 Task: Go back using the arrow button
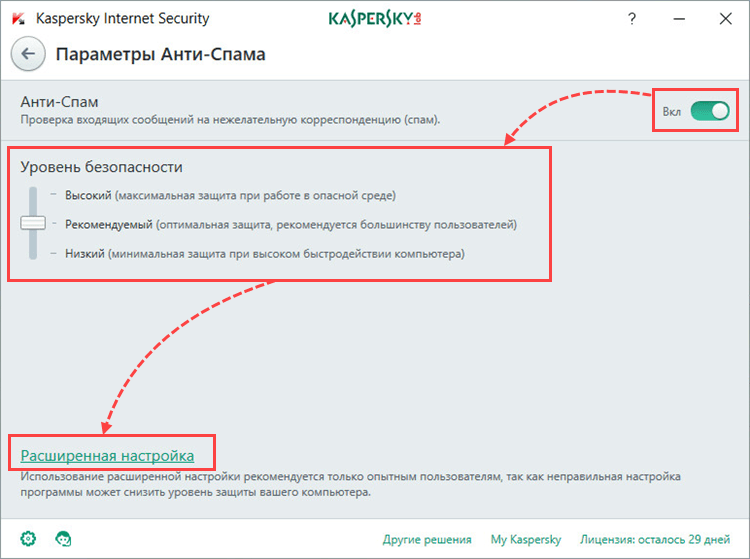[x=28, y=54]
